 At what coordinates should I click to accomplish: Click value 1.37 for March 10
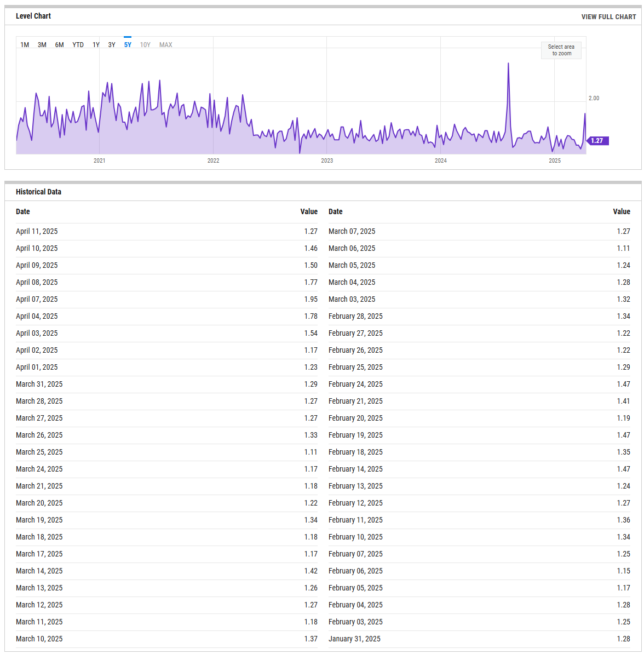tap(311, 639)
